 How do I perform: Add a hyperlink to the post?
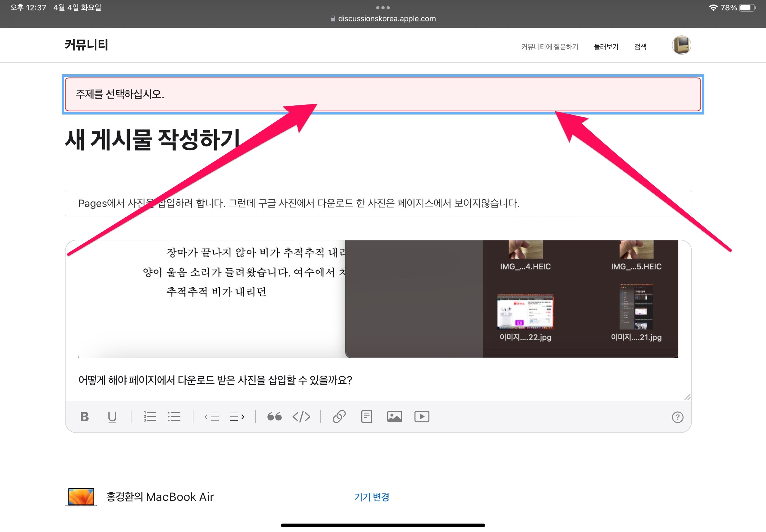[x=339, y=417]
